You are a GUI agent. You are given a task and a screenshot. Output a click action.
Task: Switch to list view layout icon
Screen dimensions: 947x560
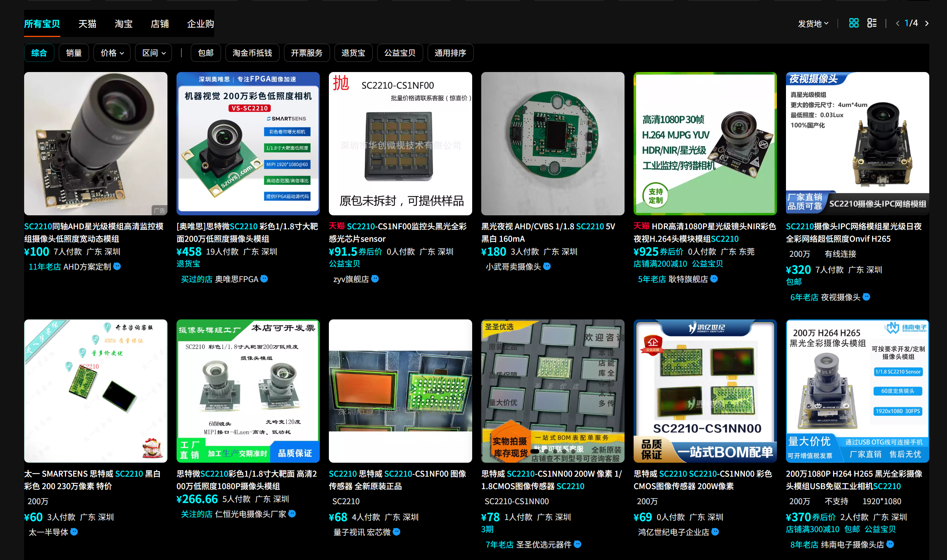pyautogui.click(x=872, y=23)
